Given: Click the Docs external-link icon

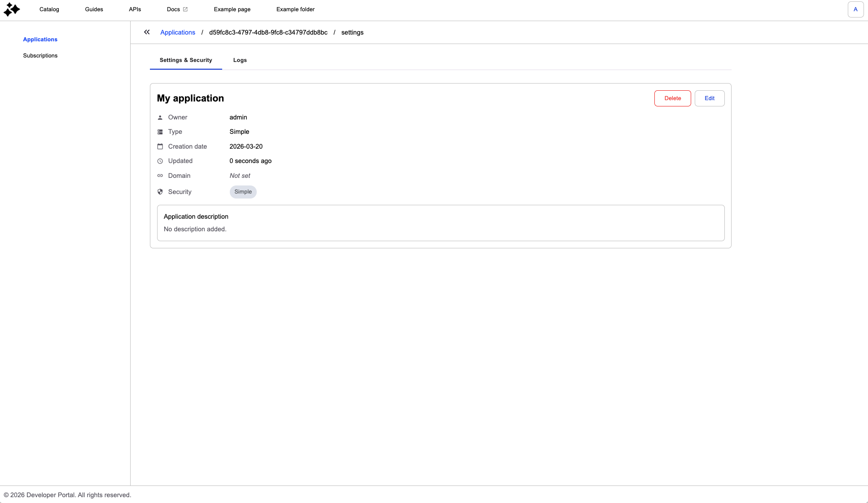Looking at the screenshot, I should (185, 9).
